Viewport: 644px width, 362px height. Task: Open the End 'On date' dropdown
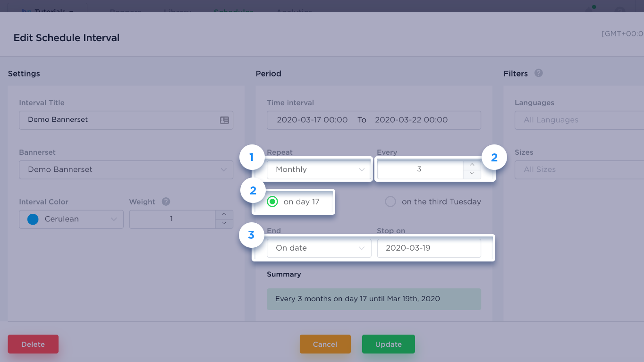coord(319,248)
